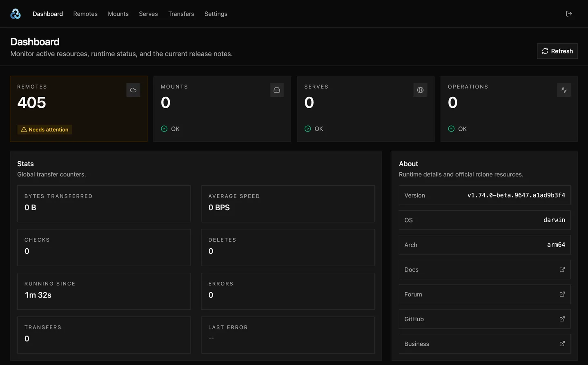Click the Remotes count 405

[x=31, y=102]
